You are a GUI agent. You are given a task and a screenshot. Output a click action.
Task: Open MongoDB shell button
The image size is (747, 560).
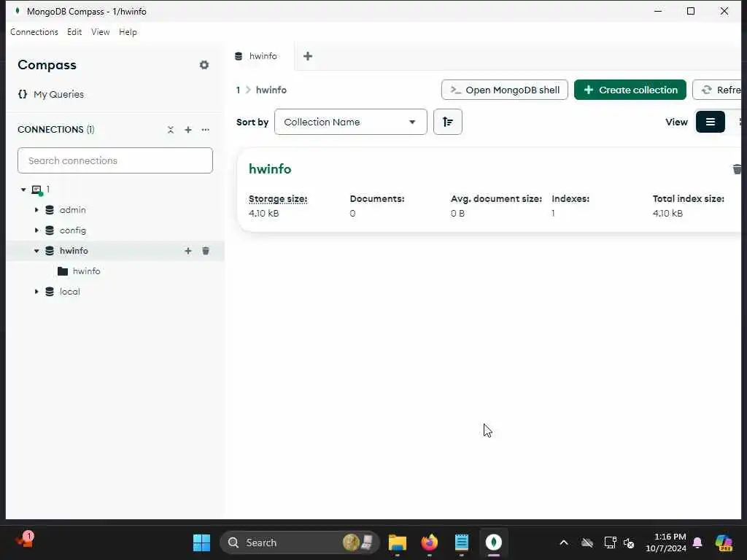pos(505,90)
